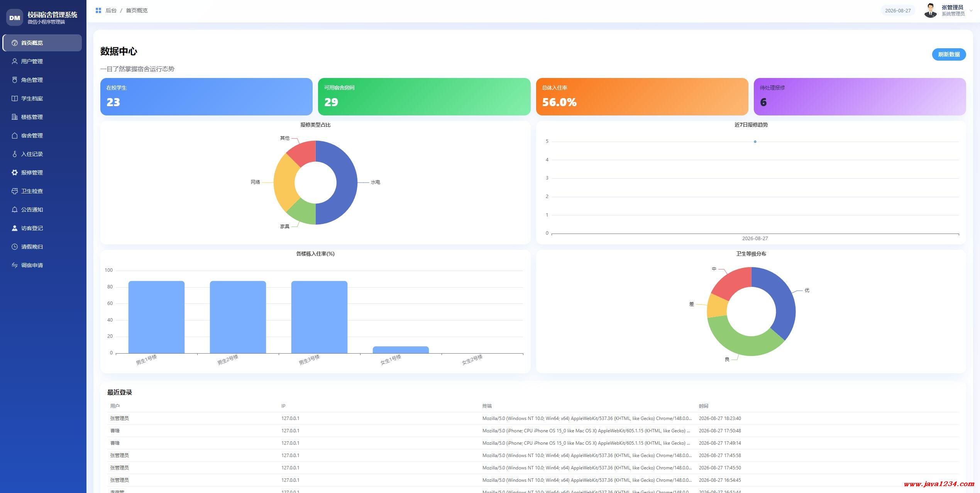Click the data point on 近7日报修趋势 chart
The image size is (980, 493).
pyautogui.click(x=755, y=142)
